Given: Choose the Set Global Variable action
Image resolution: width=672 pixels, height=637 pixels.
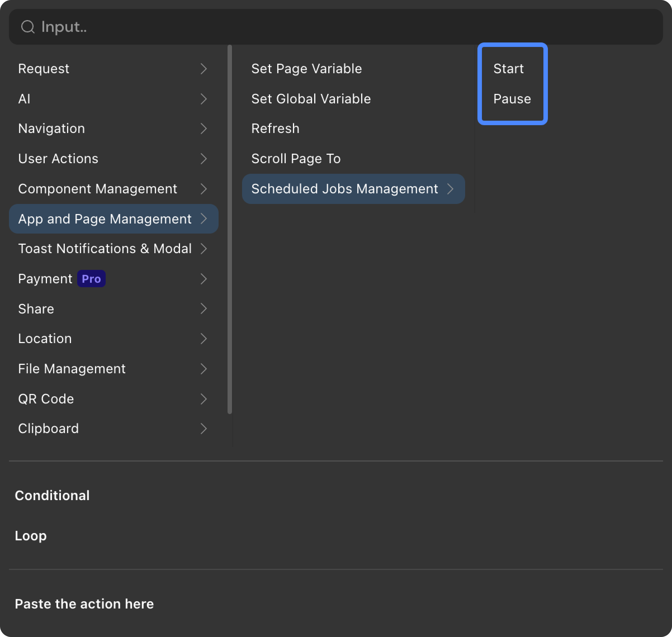Looking at the screenshot, I should 311,99.
